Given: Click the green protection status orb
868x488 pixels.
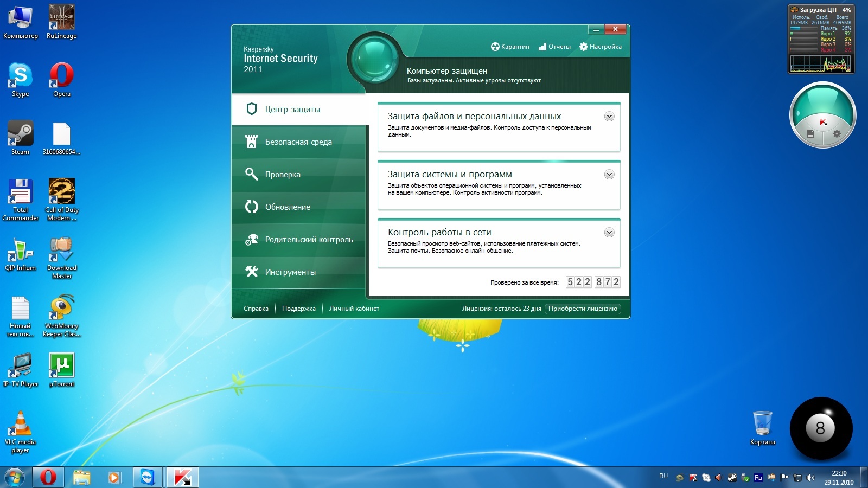Looking at the screenshot, I should [374, 59].
